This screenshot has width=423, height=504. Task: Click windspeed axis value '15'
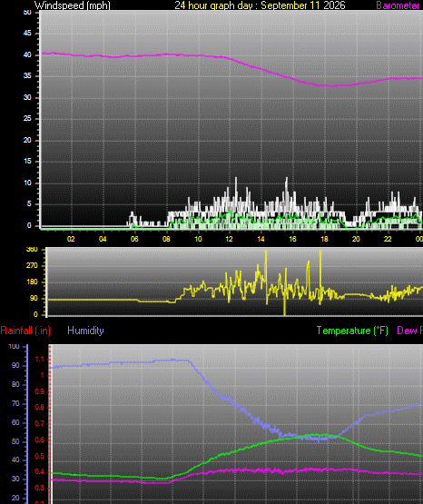[27, 162]
